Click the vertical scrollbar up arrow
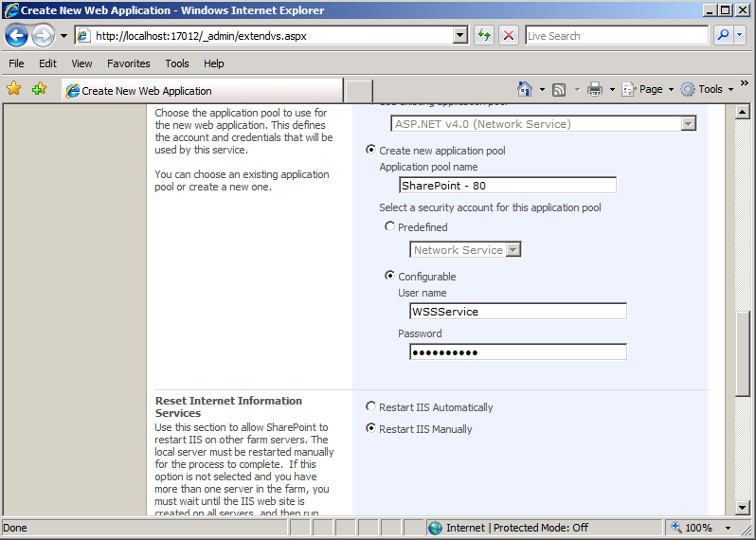The height and width of the screenshot is (540, 756). pyautogui.click(x=743, y=113)
